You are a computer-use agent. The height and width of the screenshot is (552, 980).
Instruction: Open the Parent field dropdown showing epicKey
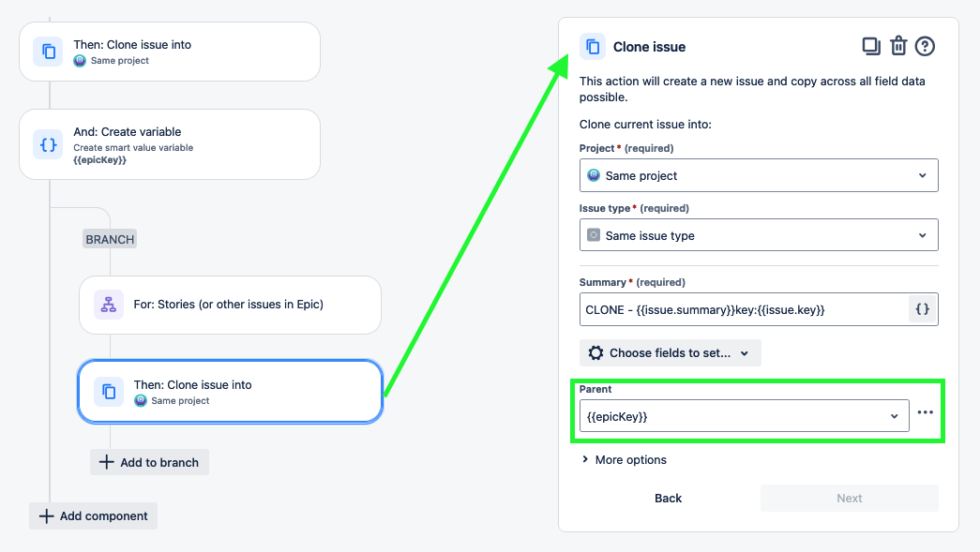[x=744, y=415]
